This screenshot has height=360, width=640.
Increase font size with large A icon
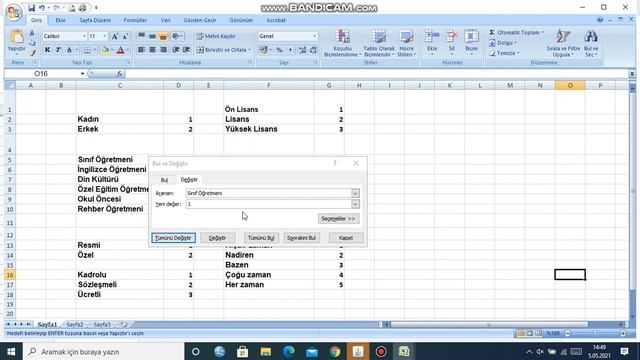(115, 36)
